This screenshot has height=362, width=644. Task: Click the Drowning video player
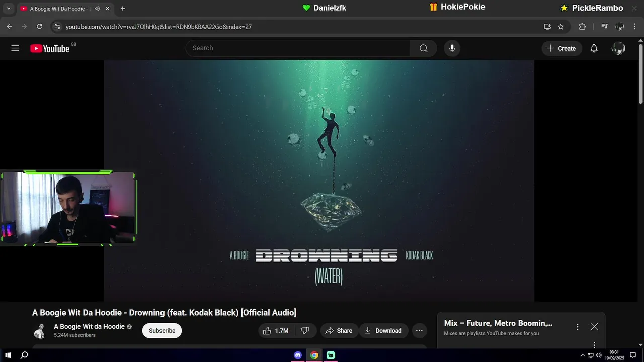pyautogui.click(x=319, y=181)
